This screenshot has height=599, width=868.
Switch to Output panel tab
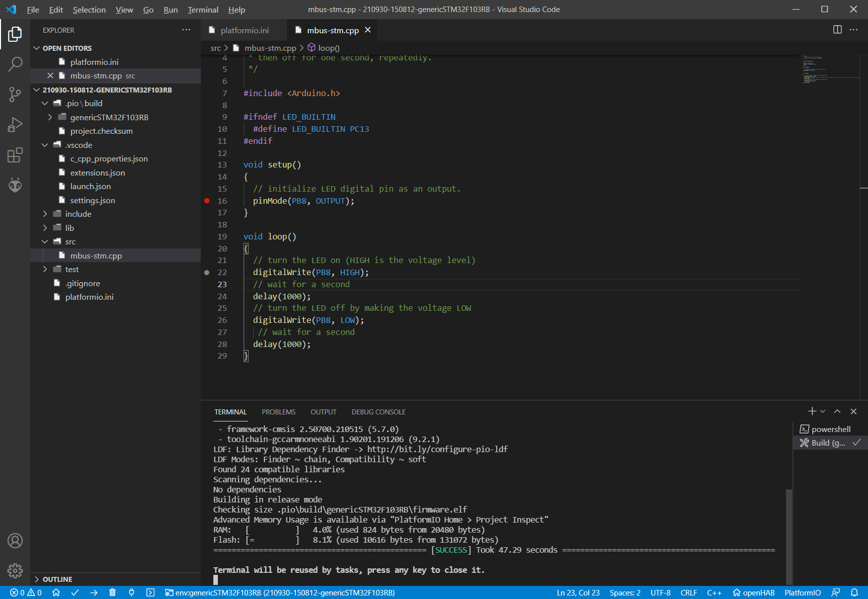[x=323, y=412]
